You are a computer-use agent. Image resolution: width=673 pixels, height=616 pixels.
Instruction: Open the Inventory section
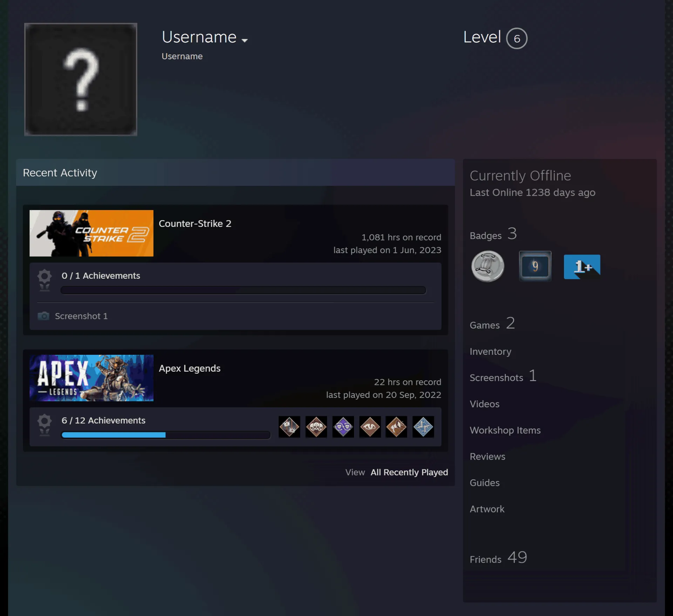tap(490, 351)
